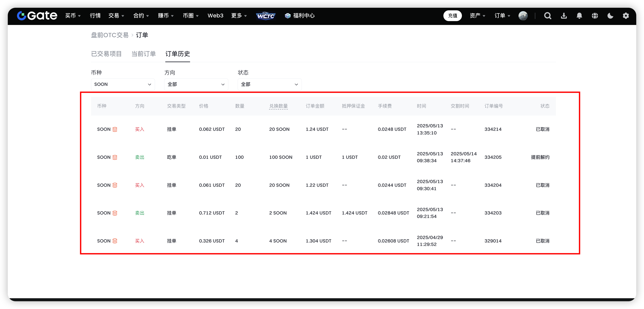Viewport: 644px width, 309px height.
Task: Toggle dark mode moon icon
Action: [610, 16]
